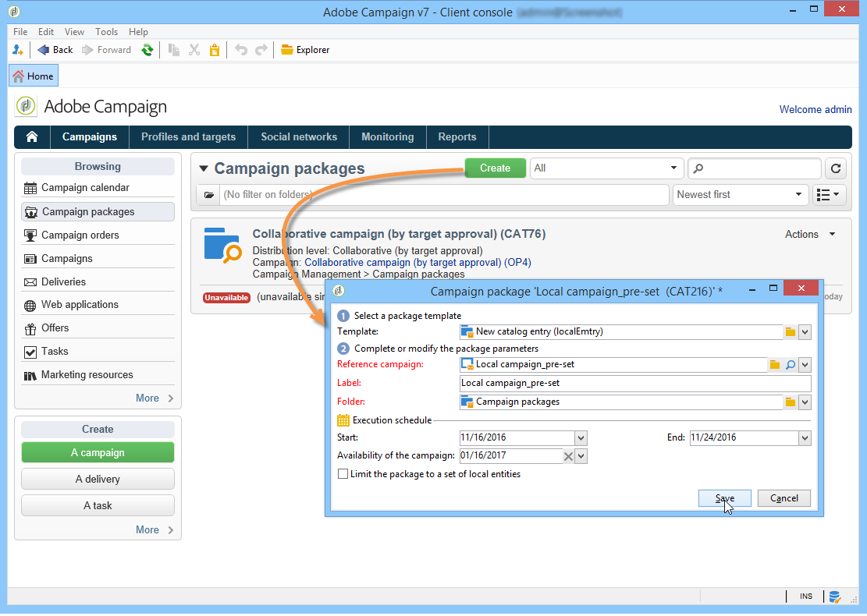
Task: Clear the availability date with X icon
Action: (x=568, y=456)
